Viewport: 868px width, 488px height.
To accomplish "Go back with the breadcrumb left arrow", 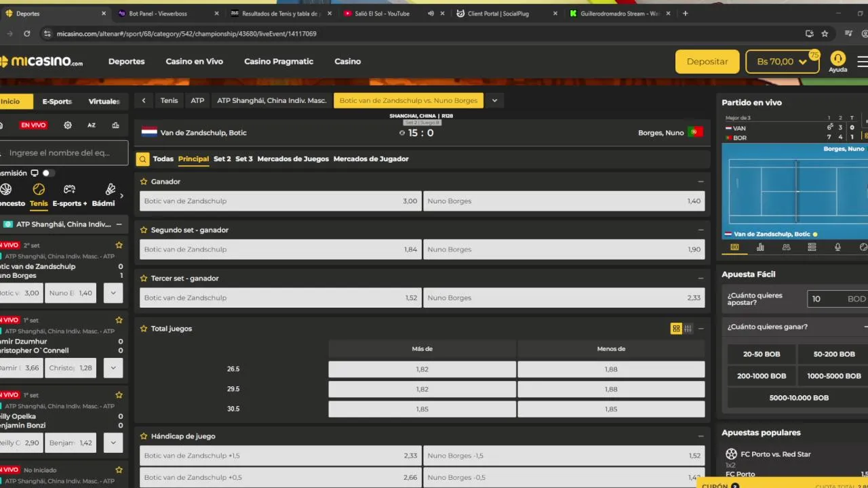I will [144, 100].
